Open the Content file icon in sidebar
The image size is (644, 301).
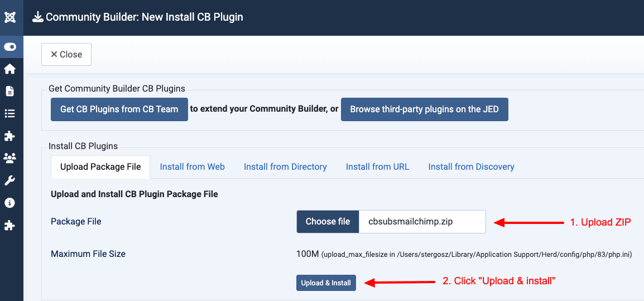[x=9, y=91]
